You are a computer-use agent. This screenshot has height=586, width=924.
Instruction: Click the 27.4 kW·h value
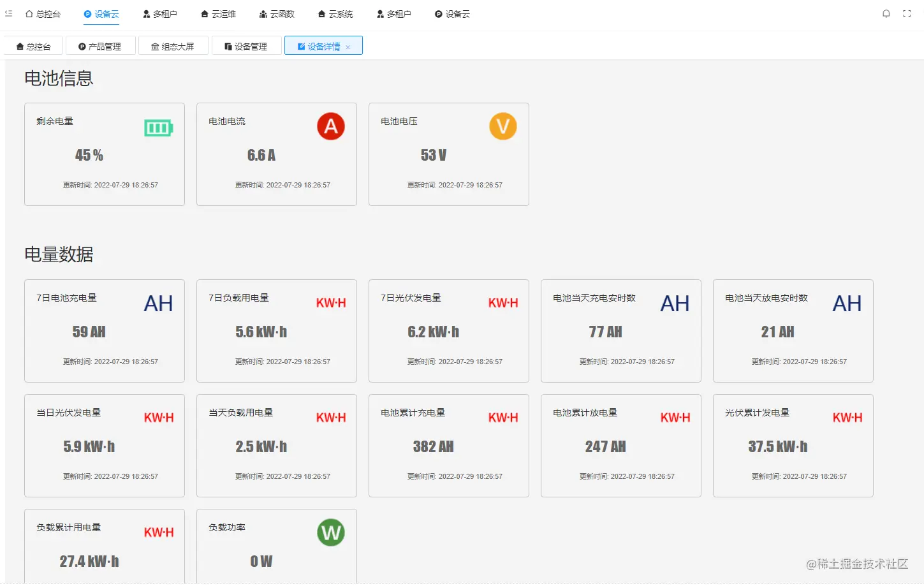[x=89, y=561]
